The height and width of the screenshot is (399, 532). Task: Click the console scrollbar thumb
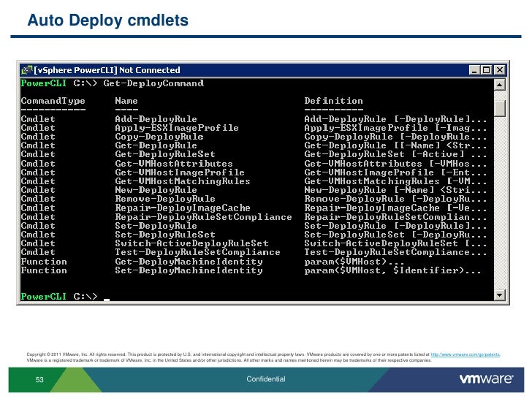pos(499,108)
